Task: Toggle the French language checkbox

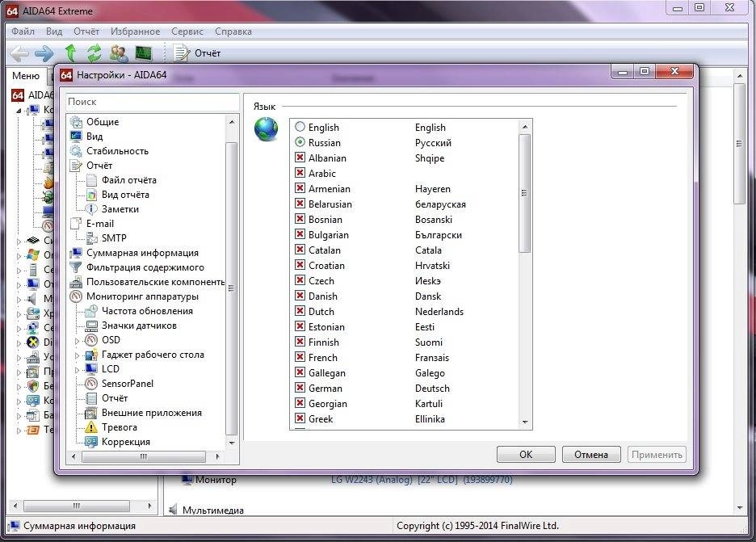Action: (300, 357)
